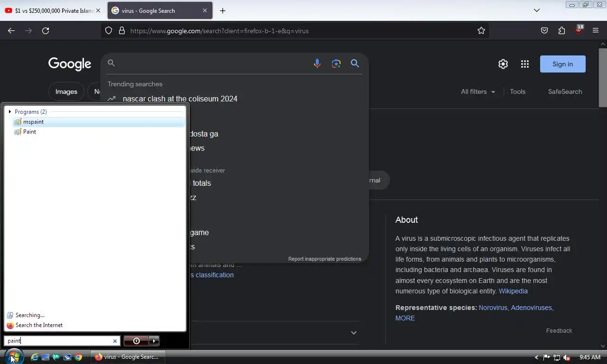Open the Firefox application hamburger menu

point(596,31)
